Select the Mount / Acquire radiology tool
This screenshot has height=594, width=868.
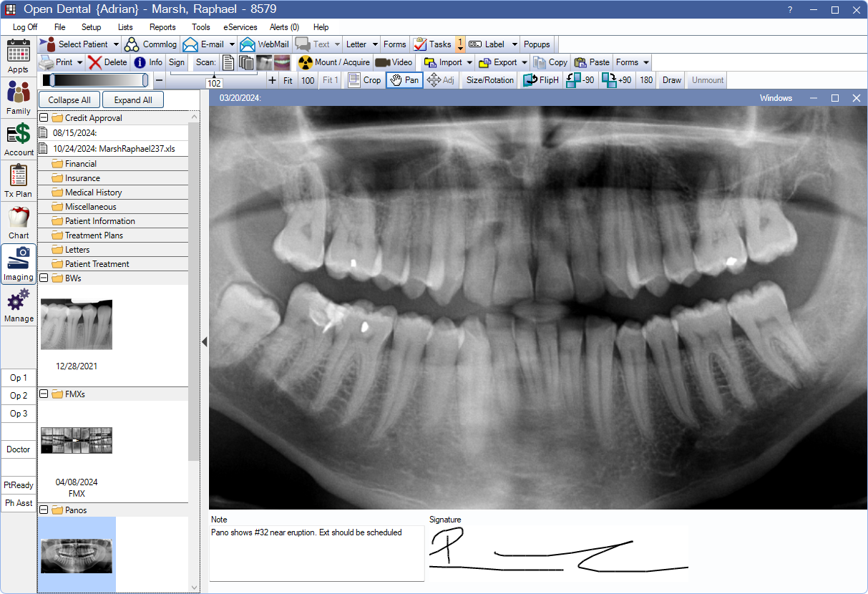[333, 62]
